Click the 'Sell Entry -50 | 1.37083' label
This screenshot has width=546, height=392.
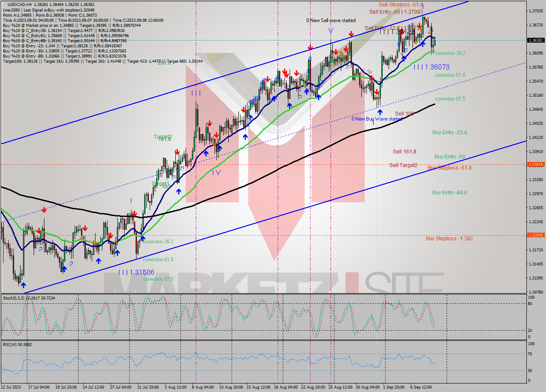click(x=396, y=12)
